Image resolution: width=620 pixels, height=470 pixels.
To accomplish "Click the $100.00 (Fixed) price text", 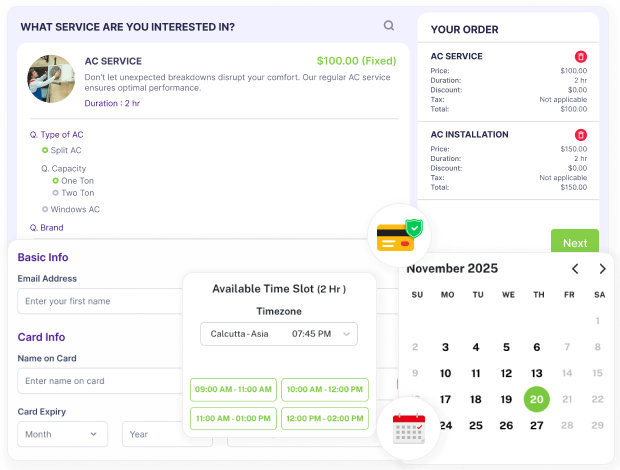I will click(356, 61).
